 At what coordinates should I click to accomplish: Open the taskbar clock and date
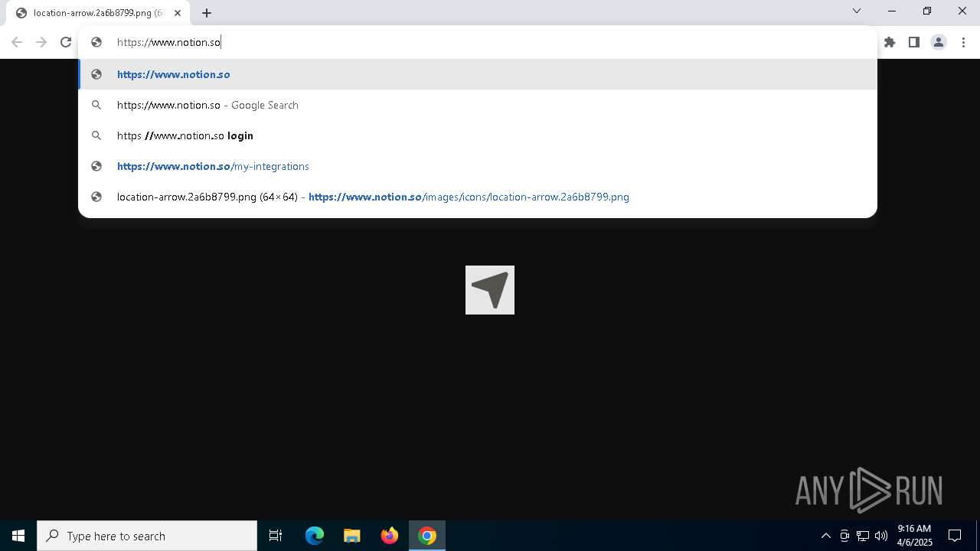(915, 536)
